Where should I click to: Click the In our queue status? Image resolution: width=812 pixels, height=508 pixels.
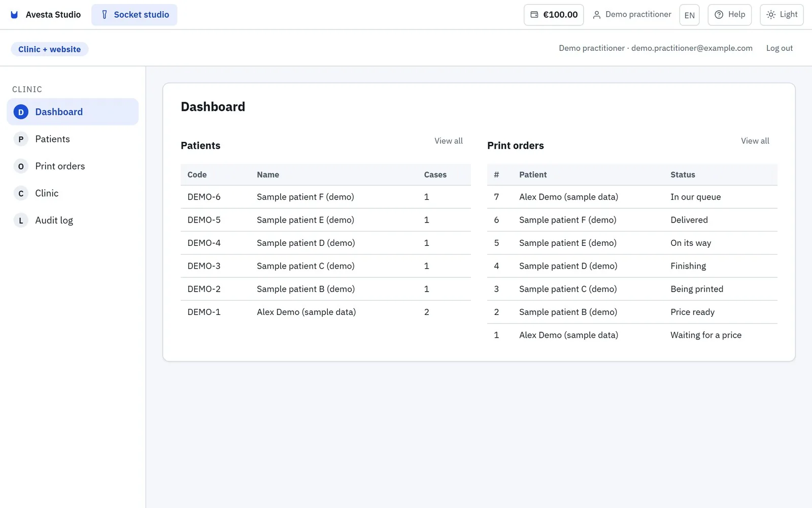696,197
